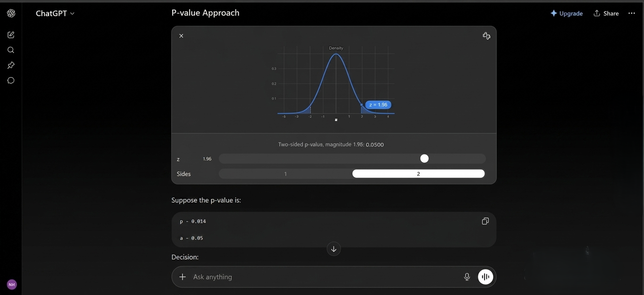Start a new chat with compose icon

[x=11, y=35]
